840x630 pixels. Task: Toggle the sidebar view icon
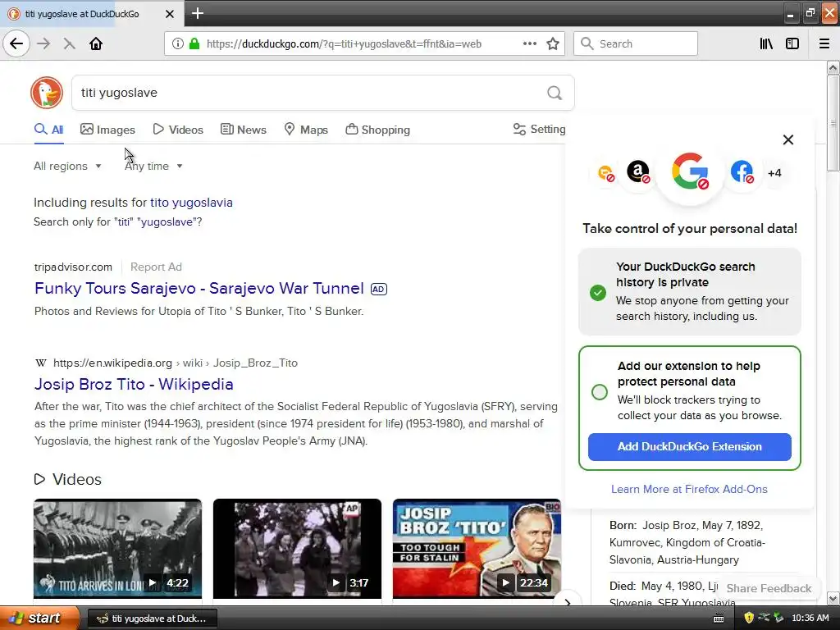[x=792, y=44]
